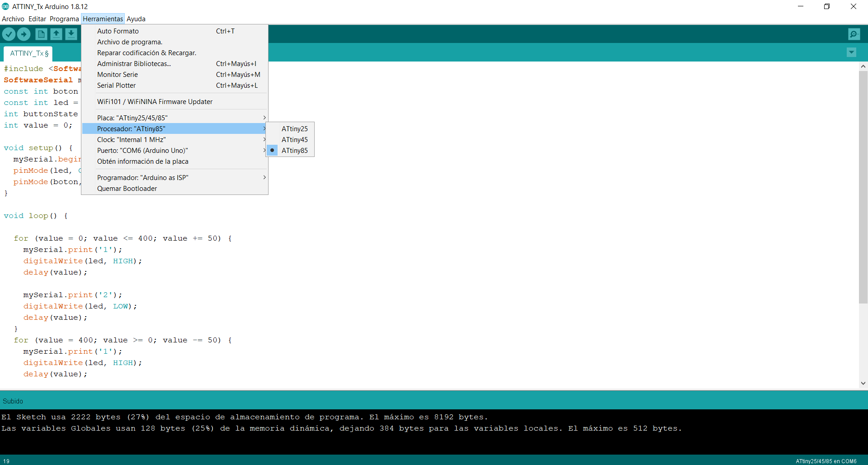Viewport: 868px width, 465px height.
Task: Click the editor scroll-up arrow
Action: [x=863, y=66]
